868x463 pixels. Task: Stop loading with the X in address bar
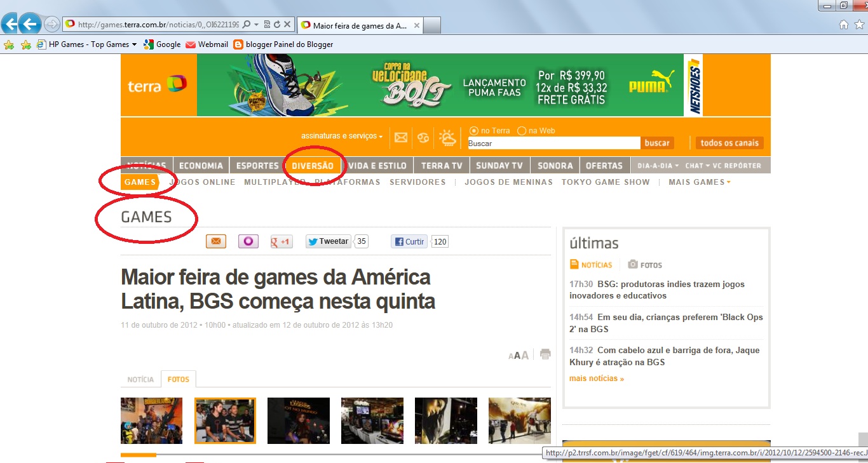[287, 25]
